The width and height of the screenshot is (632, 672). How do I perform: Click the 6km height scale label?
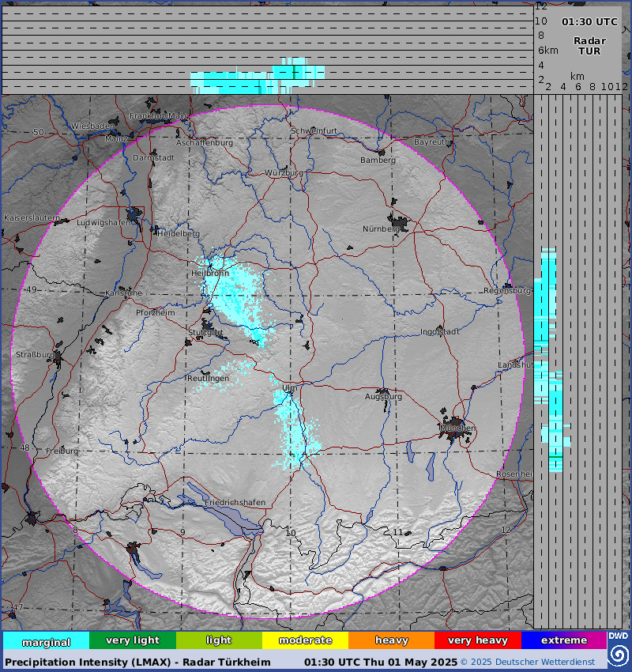click(x=548, y=51)
